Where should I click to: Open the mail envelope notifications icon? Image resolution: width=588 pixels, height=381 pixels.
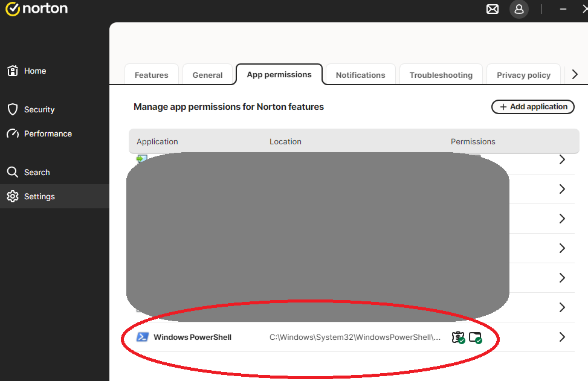[x=493, y=9]
